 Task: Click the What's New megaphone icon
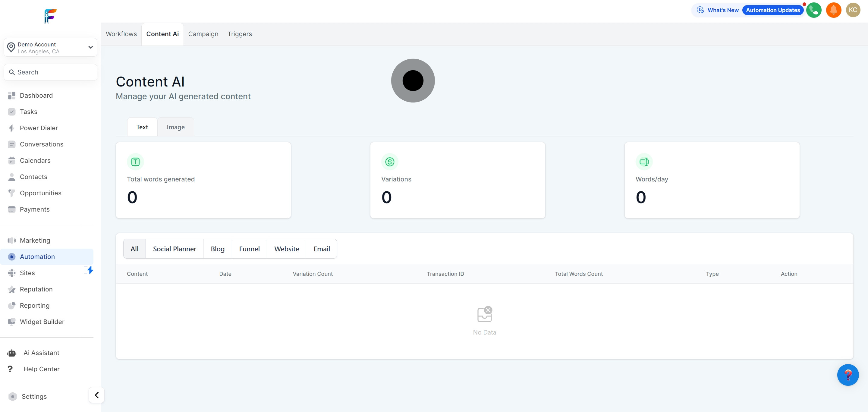700,10
